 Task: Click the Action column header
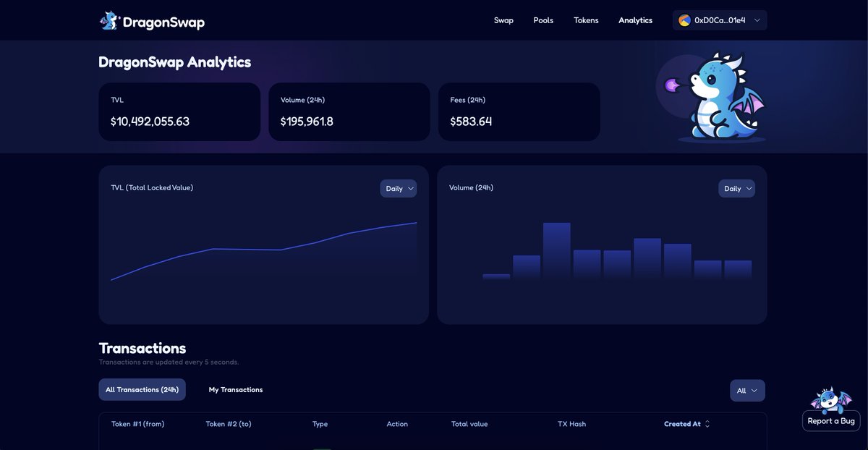(x=397, y=424)
